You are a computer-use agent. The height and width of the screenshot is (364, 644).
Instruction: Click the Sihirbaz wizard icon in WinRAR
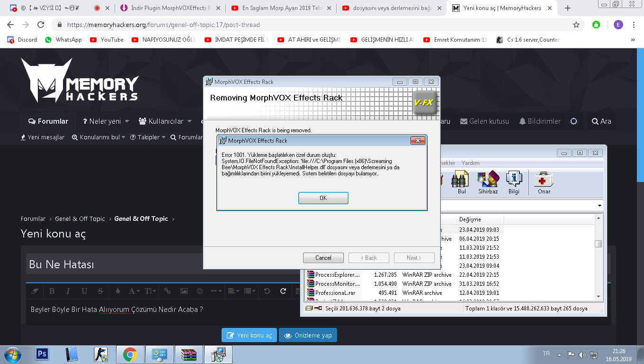pyautogui.click(x=488, y=182)
